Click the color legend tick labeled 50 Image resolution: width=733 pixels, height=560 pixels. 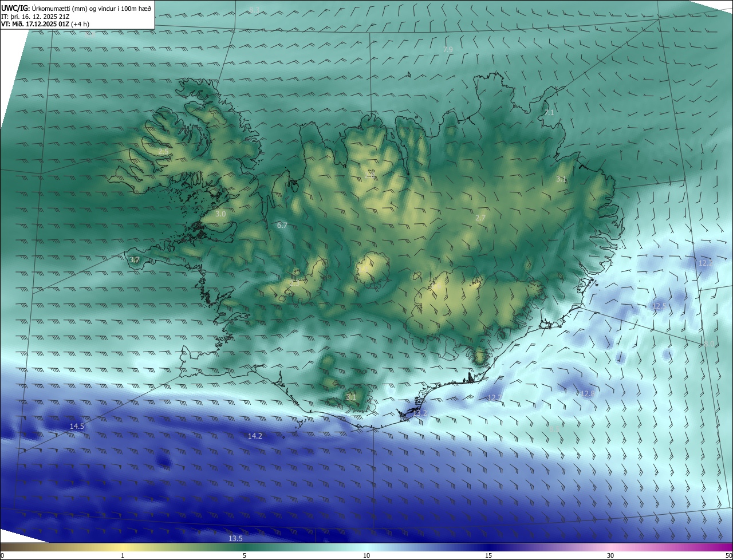[728, 555]
